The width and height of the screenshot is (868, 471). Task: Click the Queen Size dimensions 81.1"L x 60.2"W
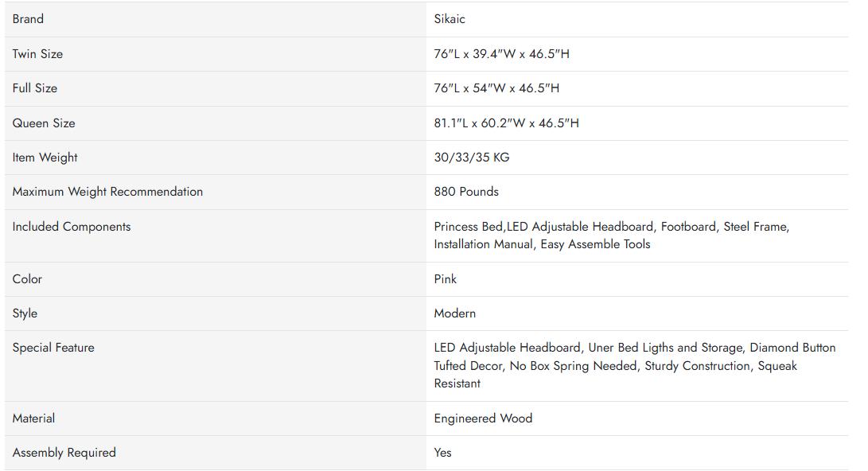[506, 123]
